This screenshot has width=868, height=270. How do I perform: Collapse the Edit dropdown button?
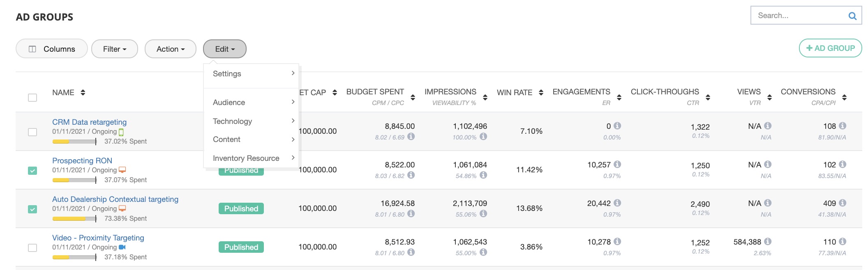coord(224,49)
